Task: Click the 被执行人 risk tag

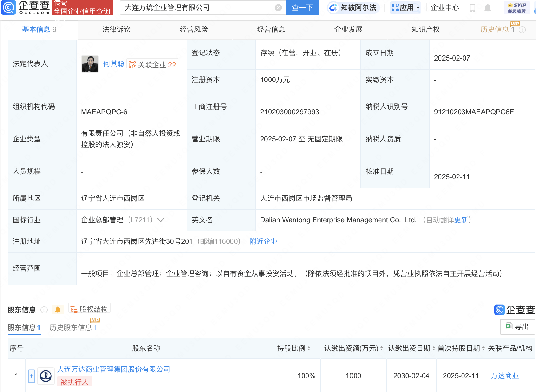Action: tap(74, 382)
